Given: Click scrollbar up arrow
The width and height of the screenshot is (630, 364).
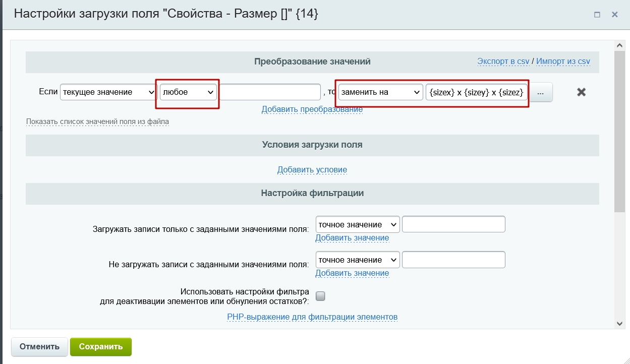Looking at the screenshot, I should pos(619,45).
